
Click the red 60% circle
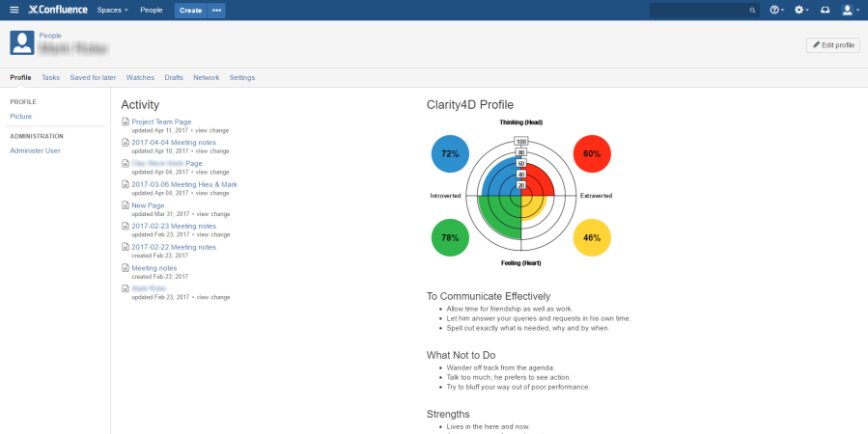(592, 153)
